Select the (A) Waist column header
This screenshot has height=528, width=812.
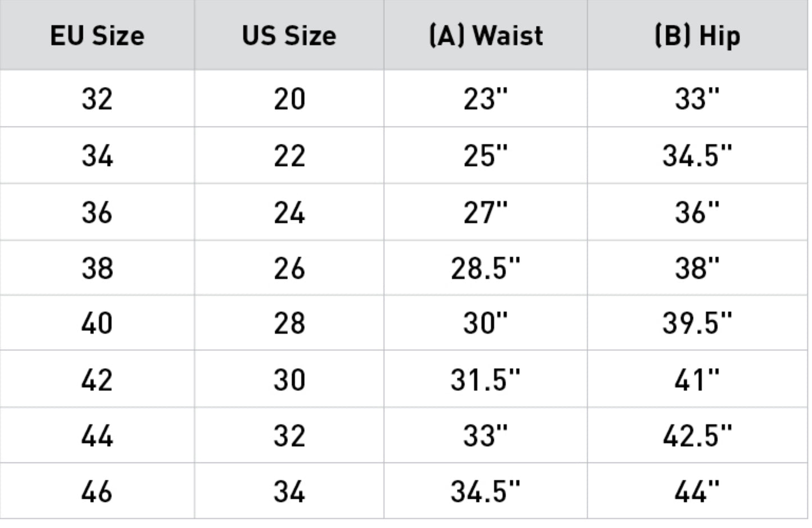coord(486,35)
